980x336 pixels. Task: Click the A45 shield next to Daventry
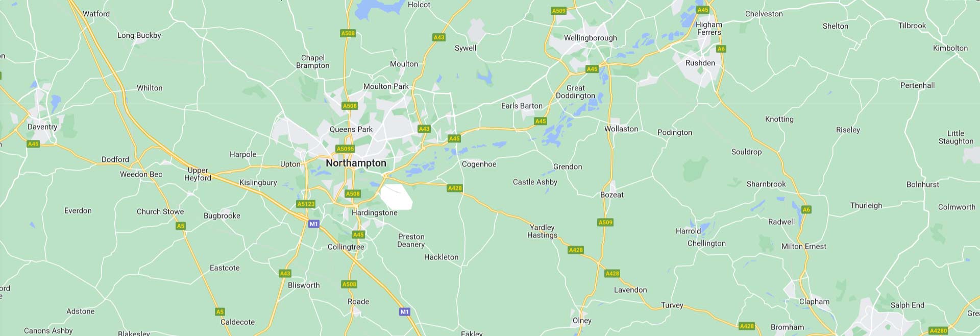pos(33,144)
